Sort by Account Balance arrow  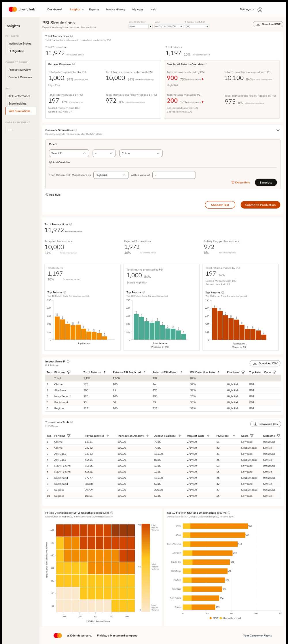point(179,436)
